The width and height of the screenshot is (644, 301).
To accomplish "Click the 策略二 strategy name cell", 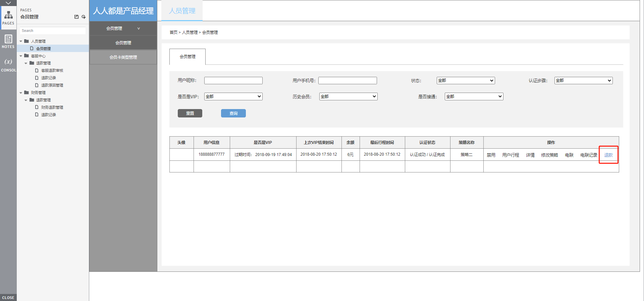I will [467, 155].
